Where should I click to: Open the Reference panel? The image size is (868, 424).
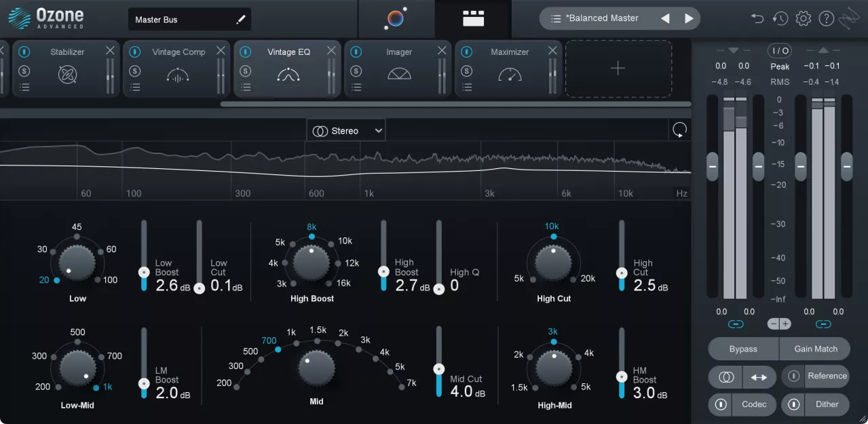click(x=827, y=377)
